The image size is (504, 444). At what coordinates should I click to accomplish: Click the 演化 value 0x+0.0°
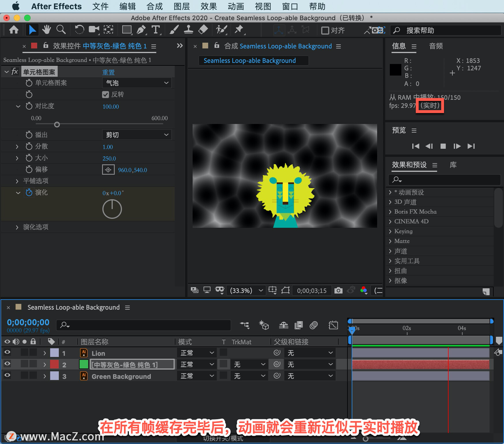(113, 193)
